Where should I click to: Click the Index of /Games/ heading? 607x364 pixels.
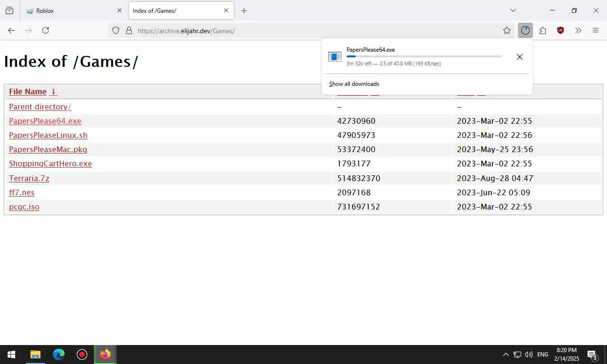coord(71,62)
